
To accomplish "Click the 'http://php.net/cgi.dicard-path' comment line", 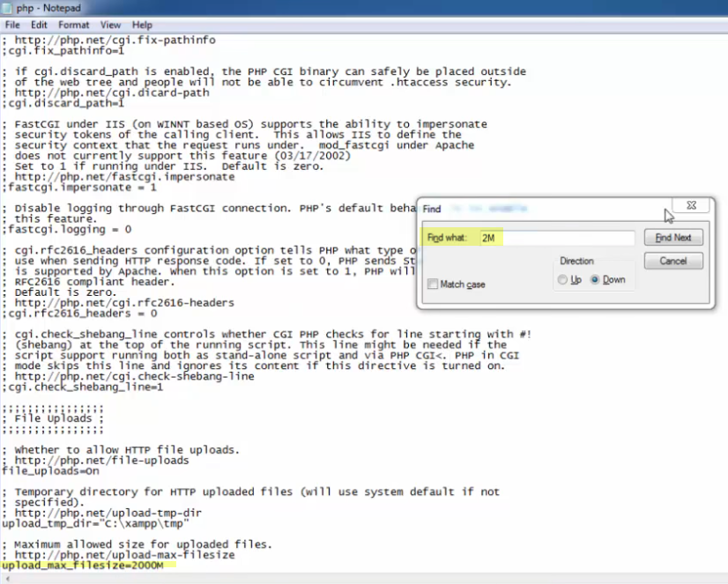I will [x=106, y=92].
